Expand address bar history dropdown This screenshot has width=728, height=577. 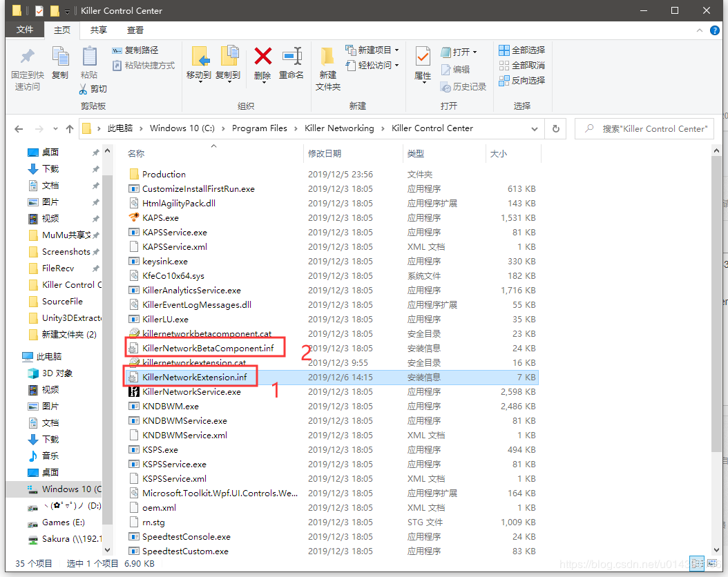coord(535,129)
